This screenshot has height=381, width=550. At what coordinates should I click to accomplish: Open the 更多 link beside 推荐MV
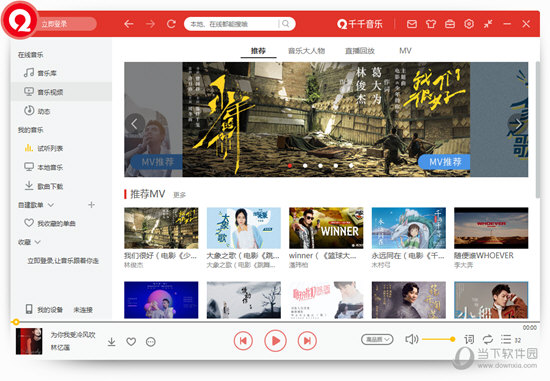pos(179,195)
